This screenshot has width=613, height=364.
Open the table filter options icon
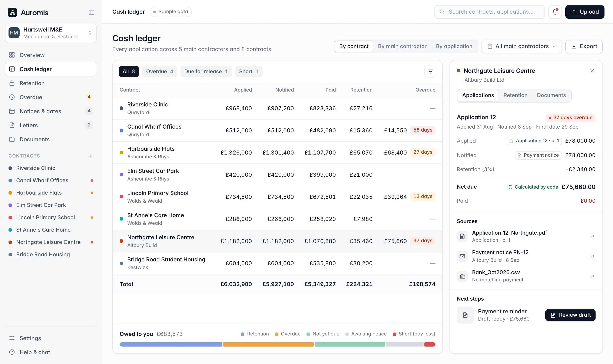(430, 71)
